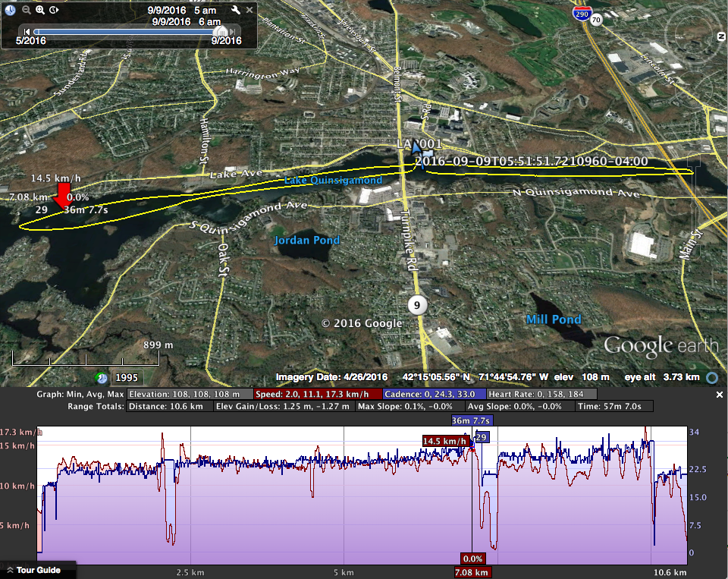Start the time animation loop playback
The width and height of the screenshot is (728, 579).
point(53,10)
